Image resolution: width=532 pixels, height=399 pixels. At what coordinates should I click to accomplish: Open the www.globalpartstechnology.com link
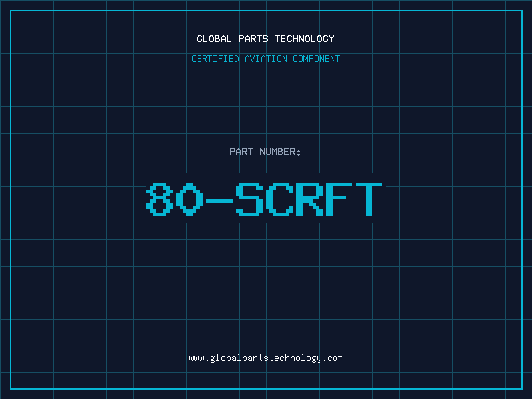pos(265,358)
